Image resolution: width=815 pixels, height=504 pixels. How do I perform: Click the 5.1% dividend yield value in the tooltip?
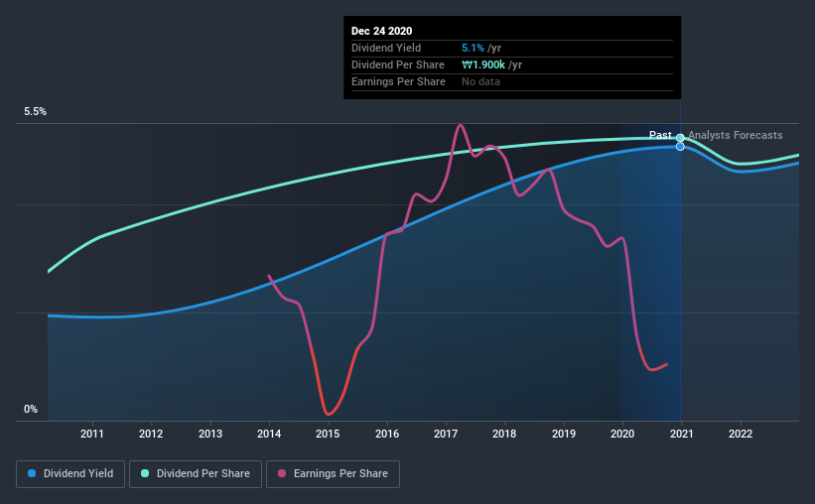pos(472,48)
